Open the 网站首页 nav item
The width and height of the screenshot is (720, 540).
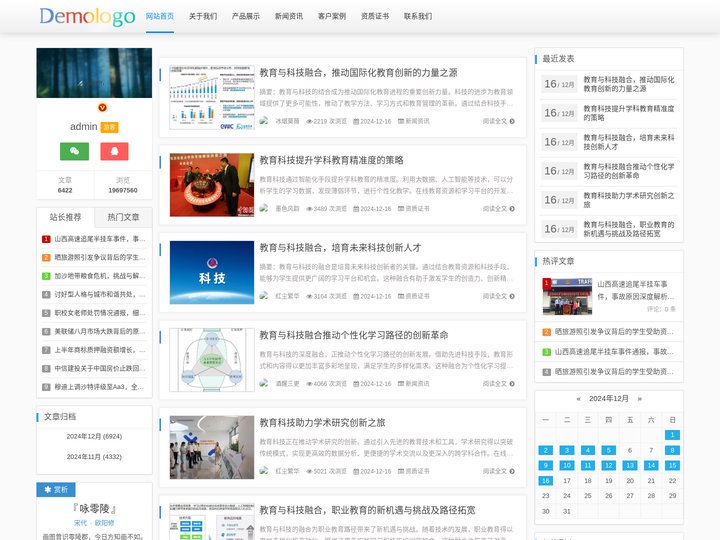click(160, 16)
